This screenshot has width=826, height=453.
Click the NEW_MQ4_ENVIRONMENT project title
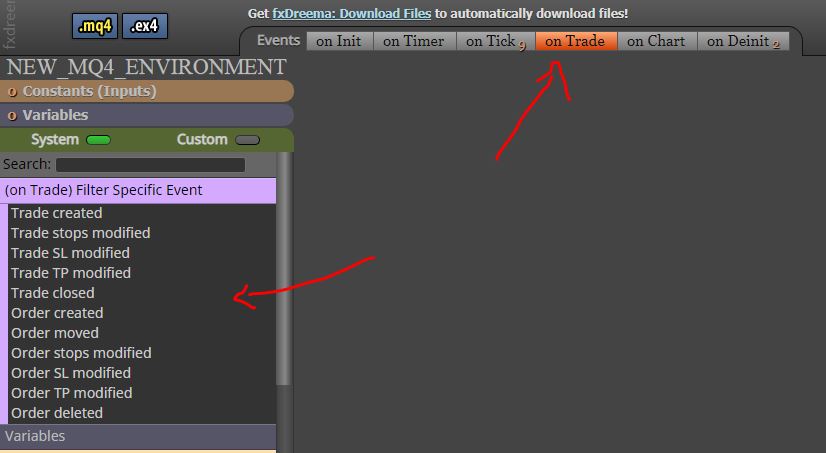coord(146,67)
